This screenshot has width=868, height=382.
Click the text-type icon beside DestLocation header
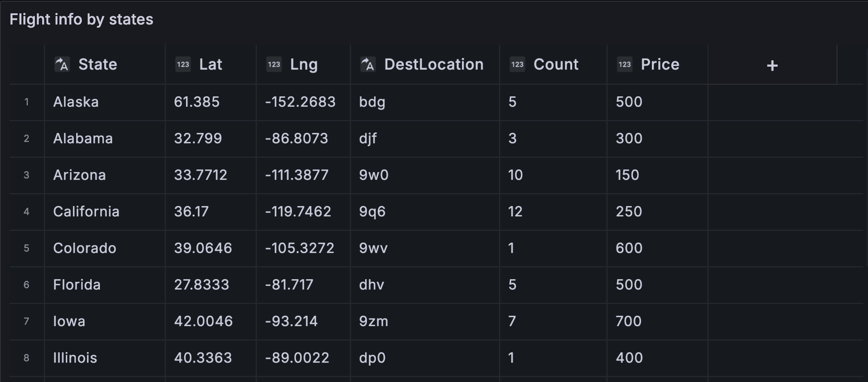pyautogui.click(x=368, y=64)
